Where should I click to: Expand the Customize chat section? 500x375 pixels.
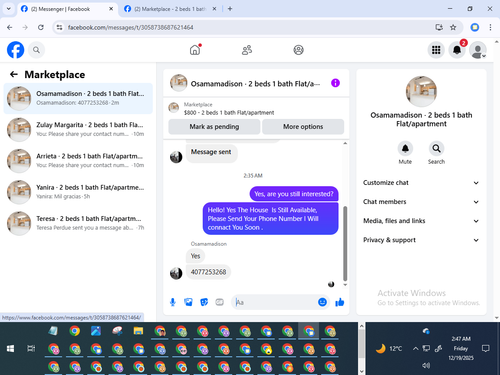(x=421, y=183)
